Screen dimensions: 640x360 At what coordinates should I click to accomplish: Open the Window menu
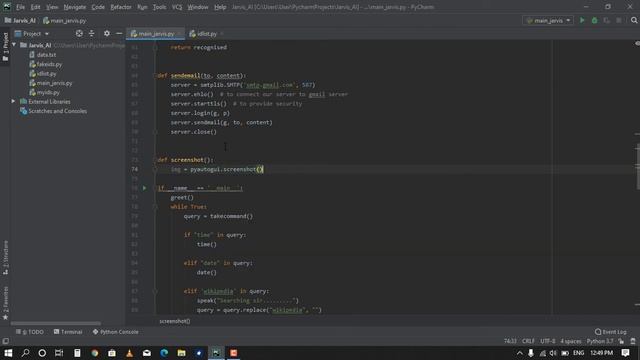[198, 7]
